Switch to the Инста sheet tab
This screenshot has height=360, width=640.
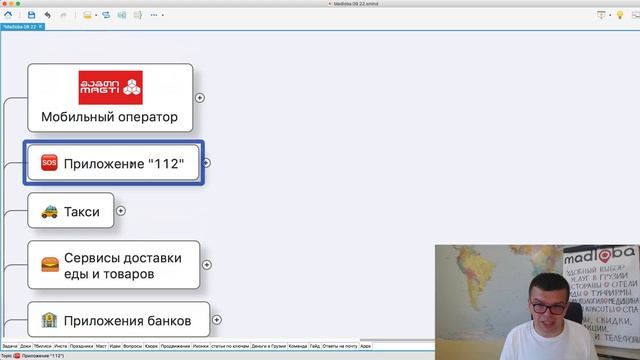pos(60,346)
